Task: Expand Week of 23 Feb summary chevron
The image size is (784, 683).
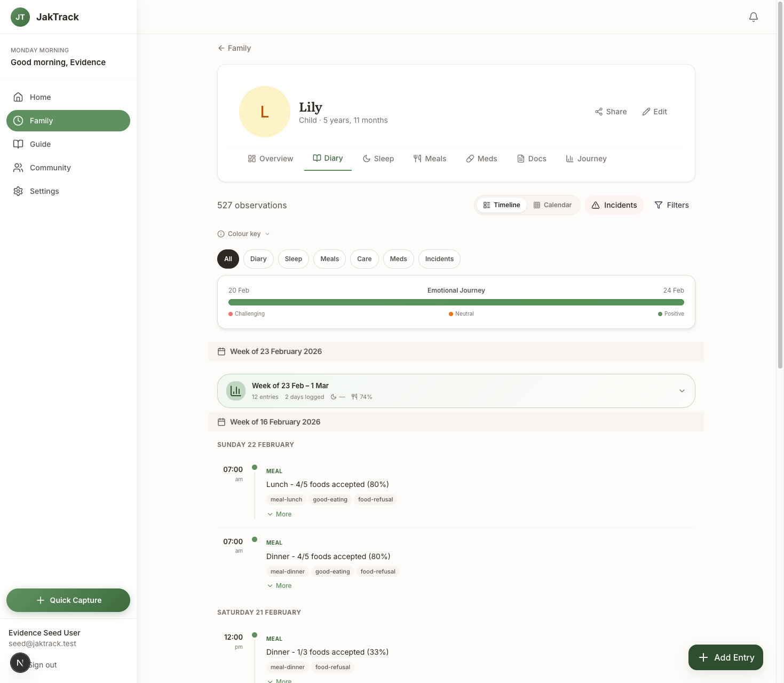Action: pyautogui.click(x=682, y=391)
